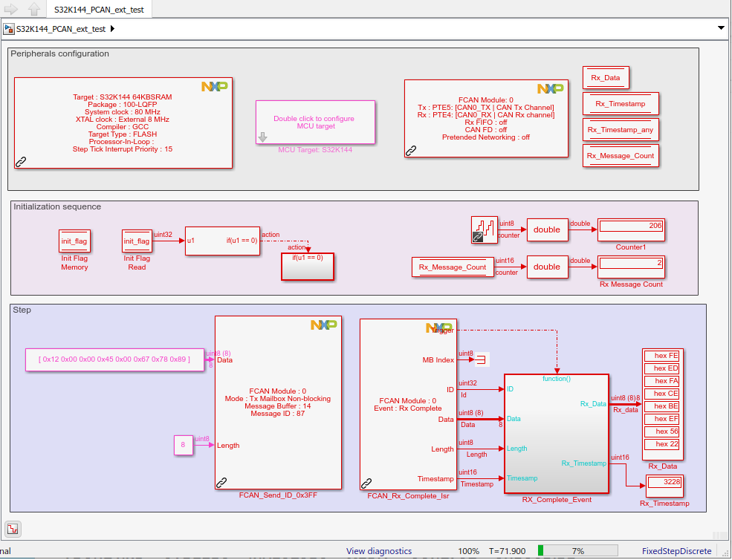Click the Counter1 display showing 206

pos(631,230)
